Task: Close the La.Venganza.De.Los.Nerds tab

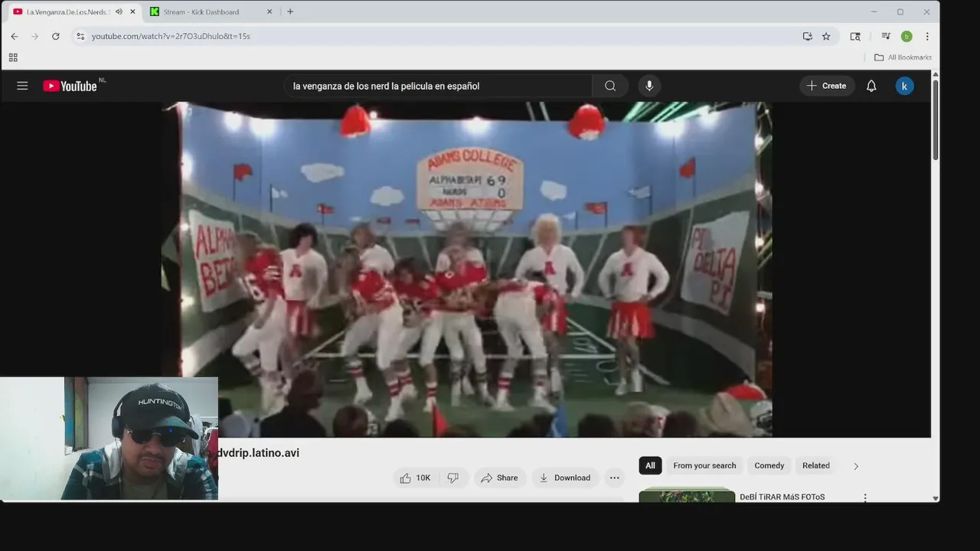Action: [x=133, y=11]
